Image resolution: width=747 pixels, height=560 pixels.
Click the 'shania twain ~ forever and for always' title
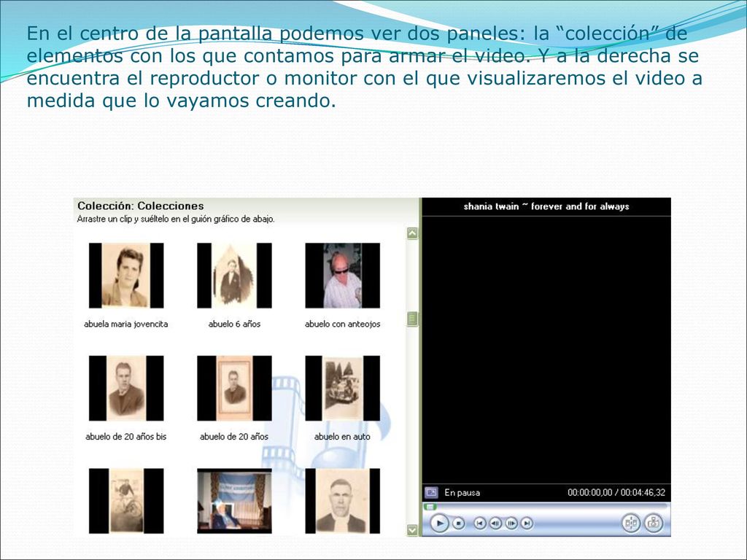tap(546, 206)
